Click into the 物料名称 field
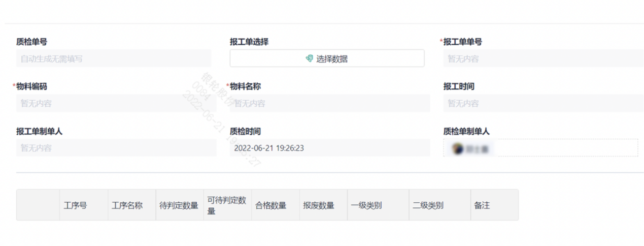The height and width of the screenshot is (246, 644). click(329, 103)
